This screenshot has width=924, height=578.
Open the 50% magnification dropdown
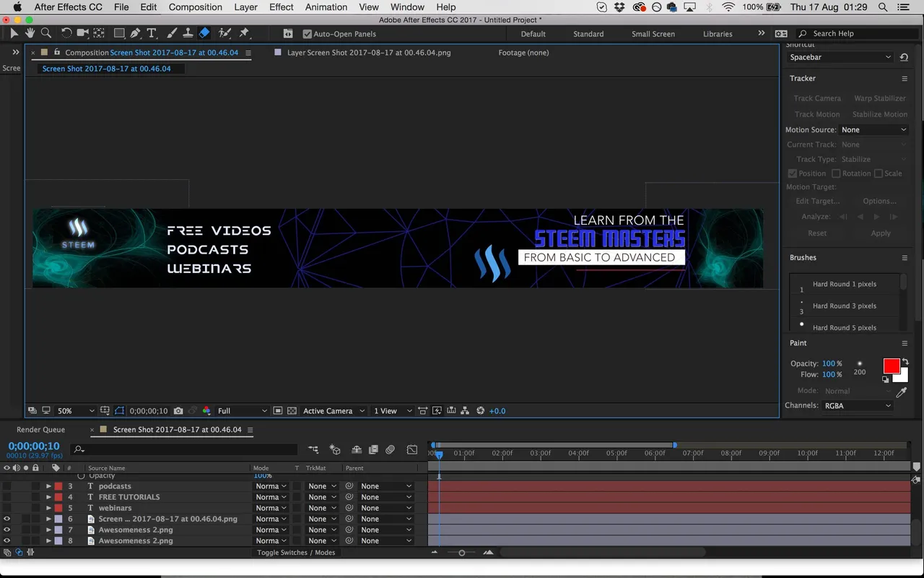click(x=76, y=411)
